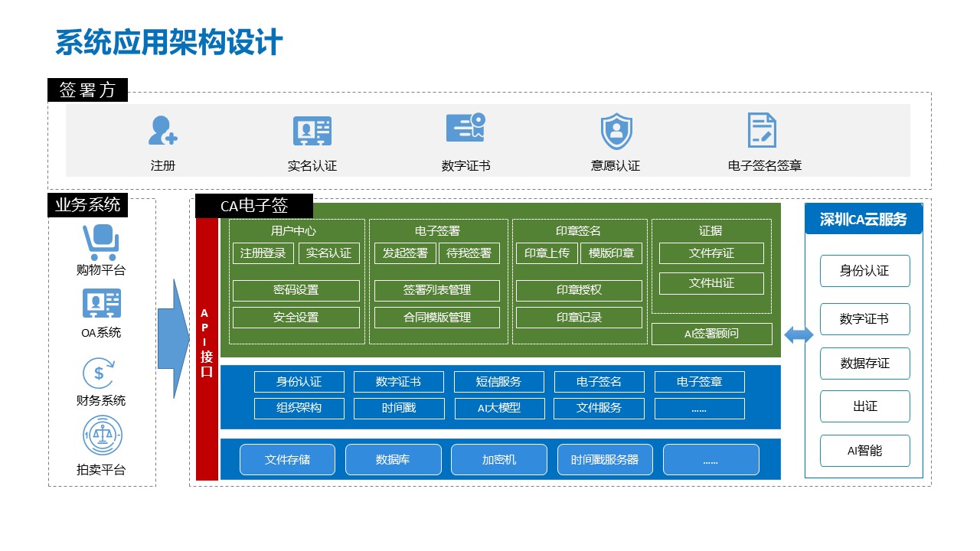
Task: Select the 财务系统 dollar icon
Action: (x=100, y=373)
